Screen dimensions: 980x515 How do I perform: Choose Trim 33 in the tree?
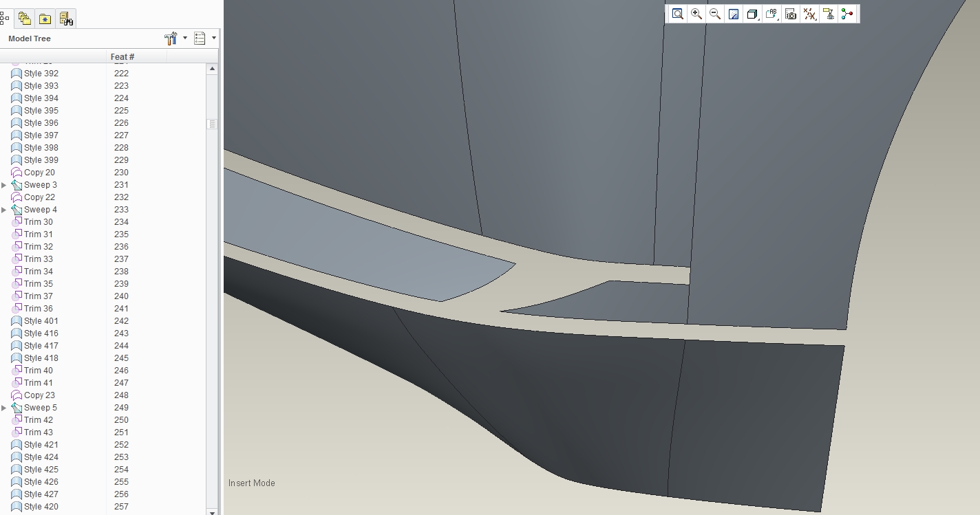pyautogui.click(x=39, y=259)
